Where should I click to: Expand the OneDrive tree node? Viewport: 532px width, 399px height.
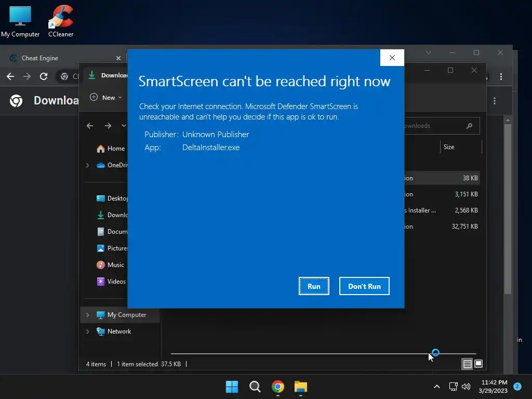point(87,165)
